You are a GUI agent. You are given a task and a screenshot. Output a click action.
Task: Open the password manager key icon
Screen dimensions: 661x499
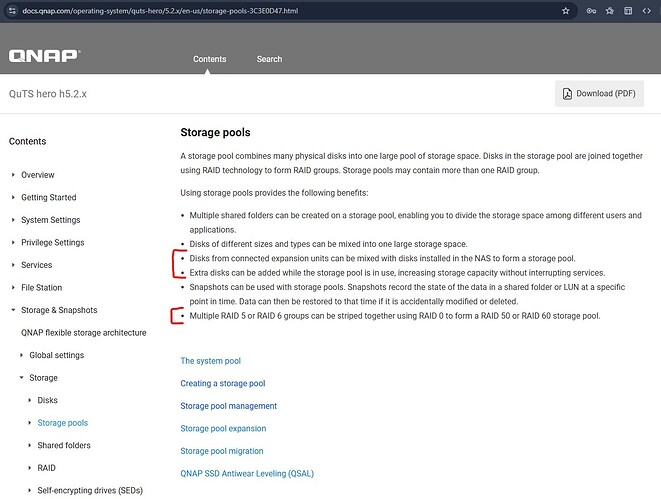(x=593, y=11)
